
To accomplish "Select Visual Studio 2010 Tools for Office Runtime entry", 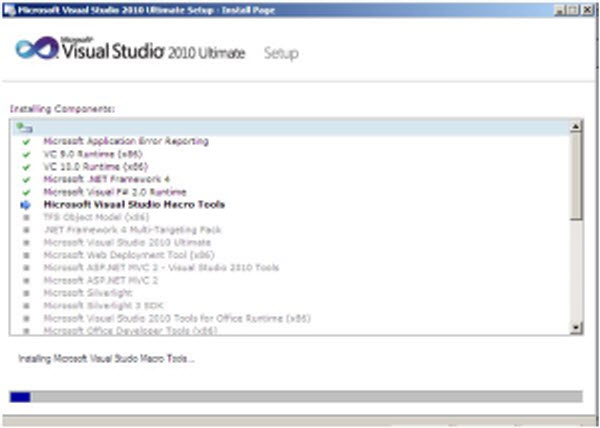I will (177, 318).
